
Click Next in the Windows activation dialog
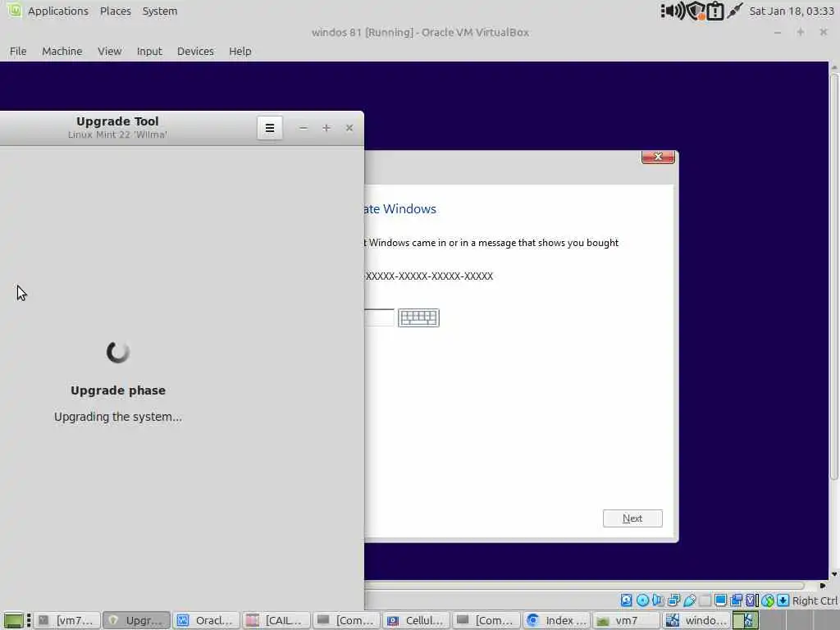pos(632,518)
